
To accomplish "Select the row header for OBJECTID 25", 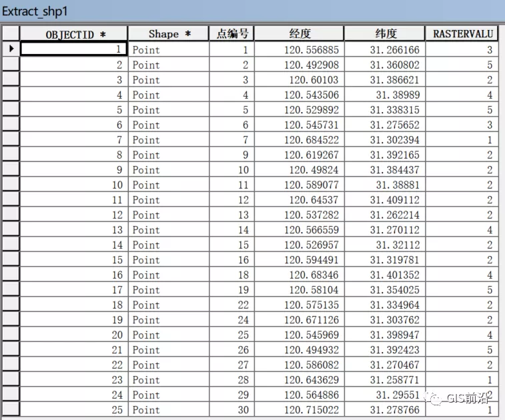I will [x=11, y=409].
